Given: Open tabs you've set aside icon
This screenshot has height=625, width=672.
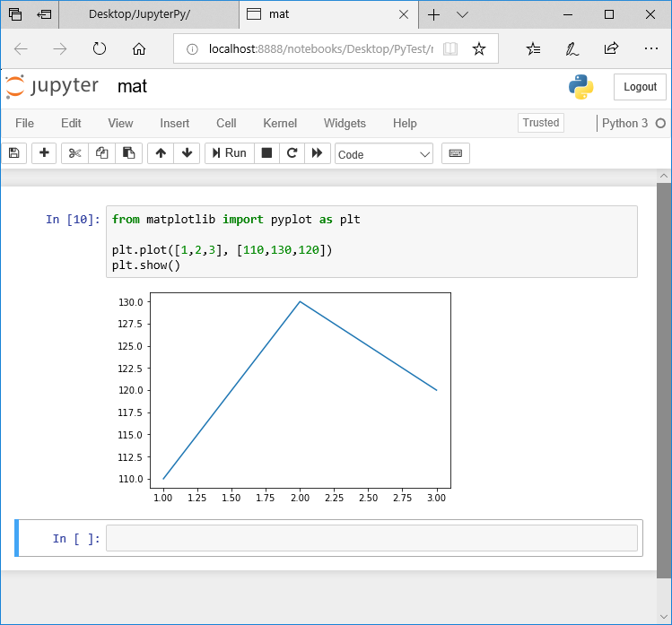Looking at the screenshot, I should click(x=15, y=14).
